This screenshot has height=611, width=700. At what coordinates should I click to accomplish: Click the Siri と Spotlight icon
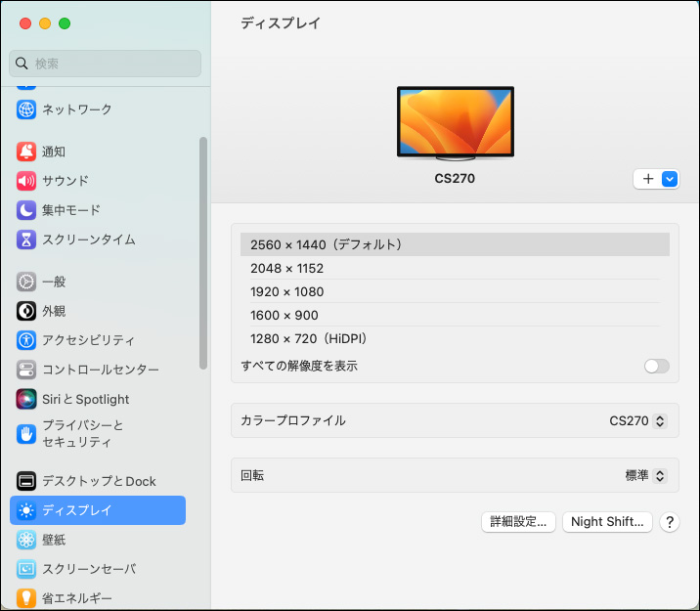pyautogui.click(x=26, y=399)
